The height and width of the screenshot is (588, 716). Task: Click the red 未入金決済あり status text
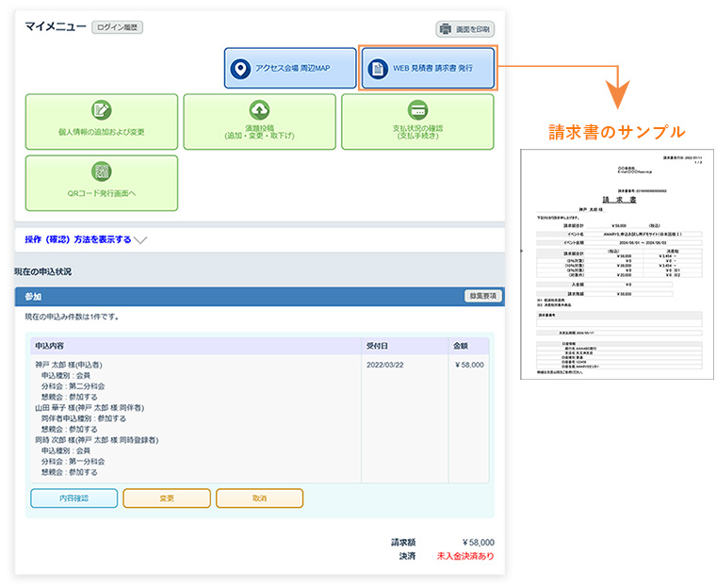click(x=464, y=556)
